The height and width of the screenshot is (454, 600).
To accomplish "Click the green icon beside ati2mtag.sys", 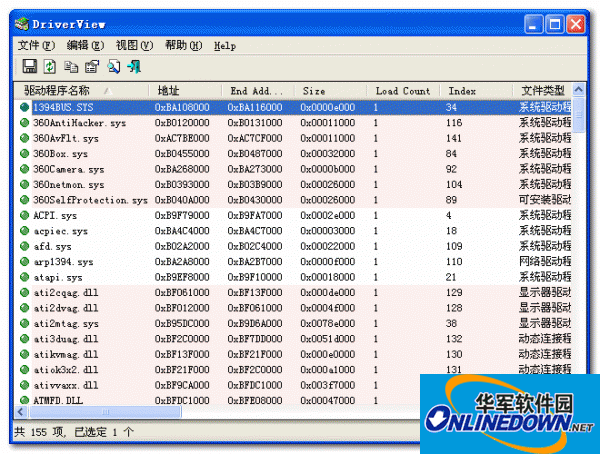I will [24, 323].
